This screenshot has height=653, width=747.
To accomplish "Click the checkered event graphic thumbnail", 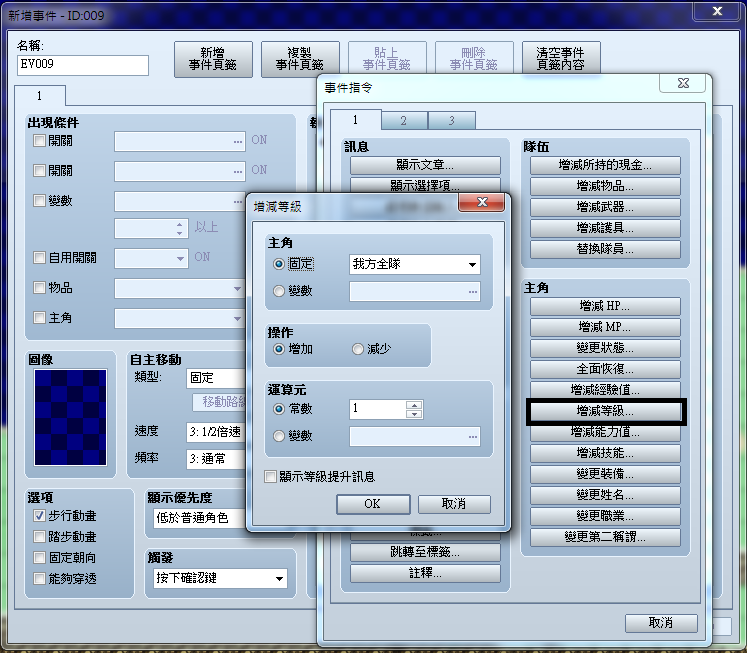I will tap(70, 417).
